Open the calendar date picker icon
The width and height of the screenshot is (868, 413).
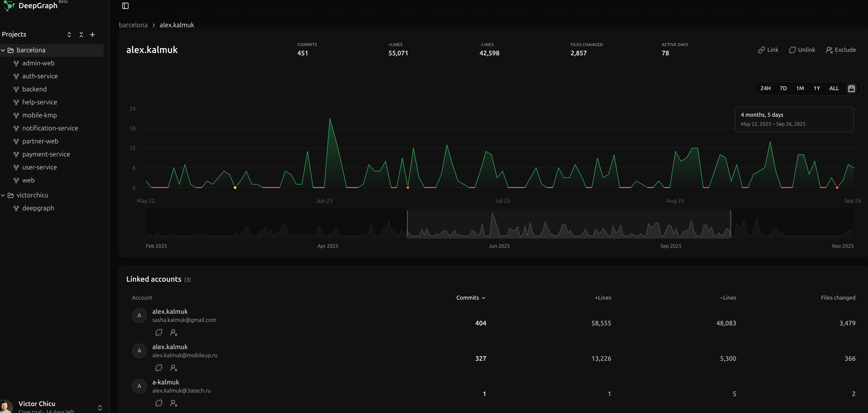pos(852,88)
